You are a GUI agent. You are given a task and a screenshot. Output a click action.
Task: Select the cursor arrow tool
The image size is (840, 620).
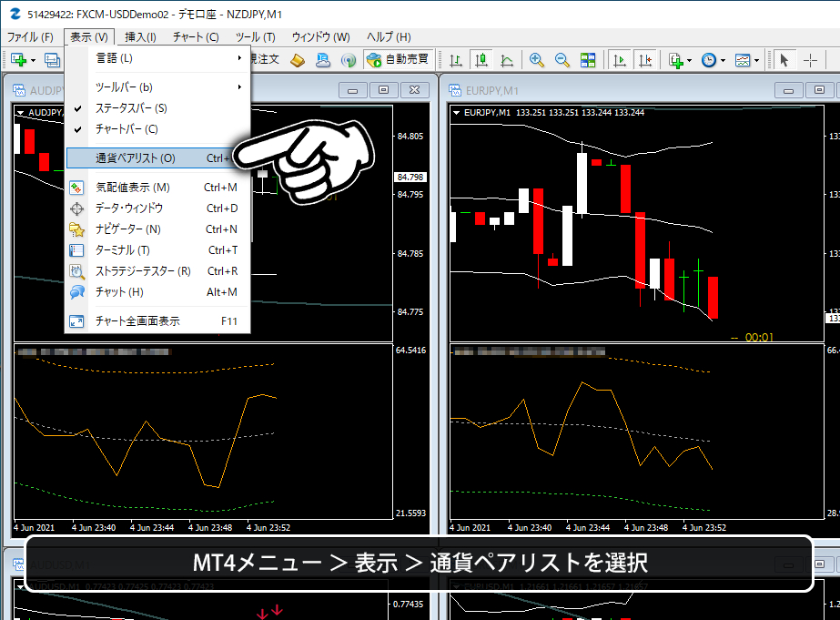pos(784,60)
